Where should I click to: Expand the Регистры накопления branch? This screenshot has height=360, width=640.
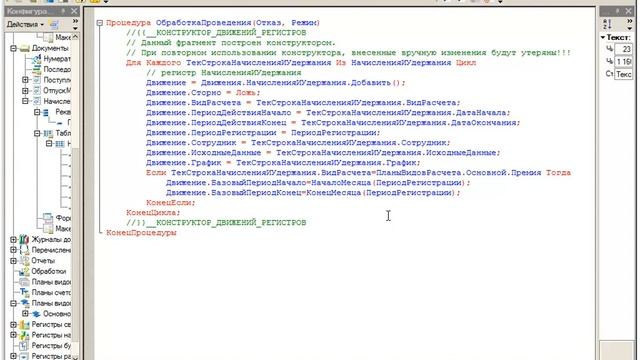13,335
